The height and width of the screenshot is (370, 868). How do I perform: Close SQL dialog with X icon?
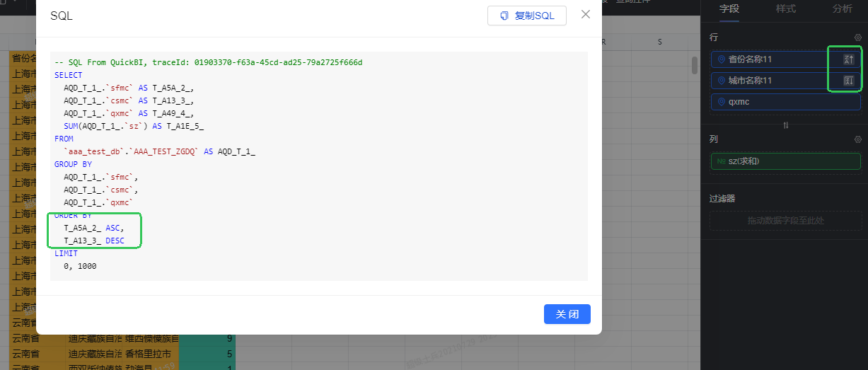pos(585,14)
